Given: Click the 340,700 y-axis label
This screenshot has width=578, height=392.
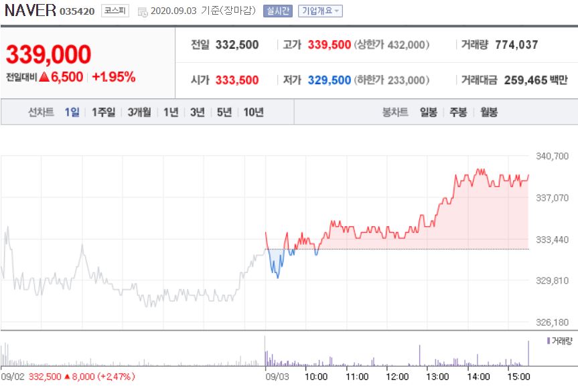Looking at the screenshot, I should click(x=552, y=156).
